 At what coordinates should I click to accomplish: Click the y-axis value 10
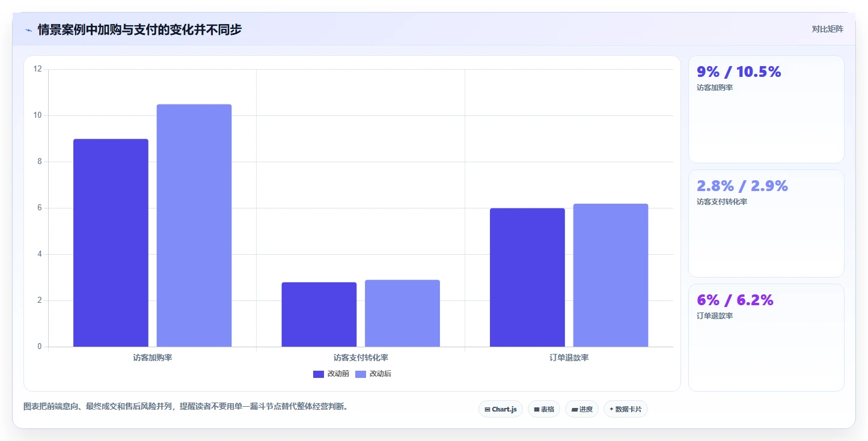click(x=38, y=115)
